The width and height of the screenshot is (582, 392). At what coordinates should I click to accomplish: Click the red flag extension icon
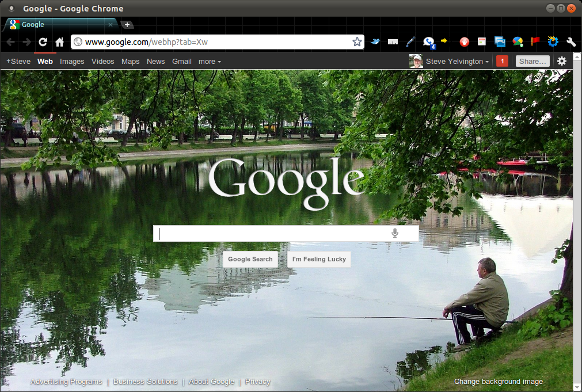tap(535, 41)
